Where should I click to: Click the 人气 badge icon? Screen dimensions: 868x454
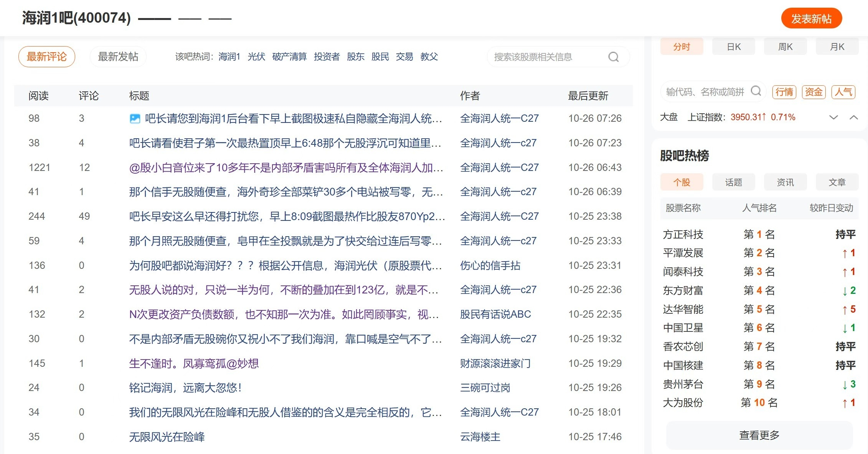click(x=843, y=92)
